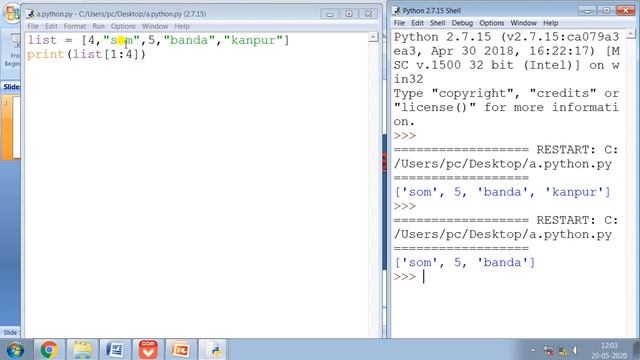640x360 pixels.
Task: Place cursor at last shell prompt
Action: click(x=424, y=276)
